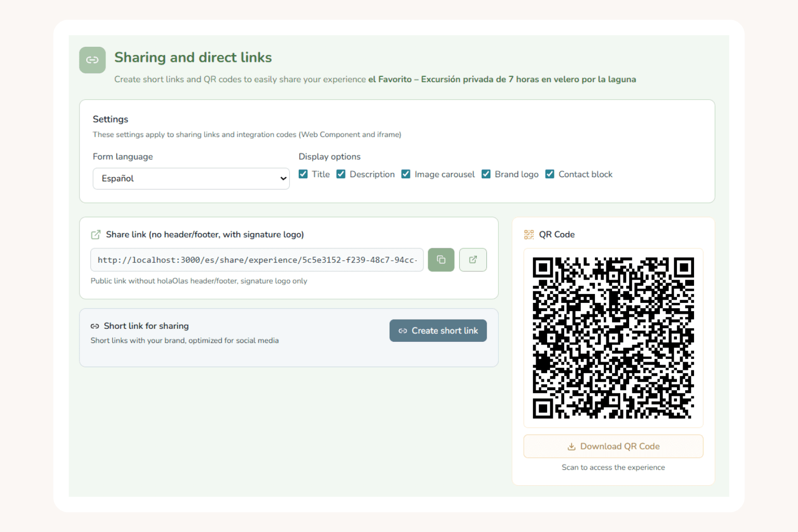
Task: Click the link icon inside Create short link
Action: point(403,331)
